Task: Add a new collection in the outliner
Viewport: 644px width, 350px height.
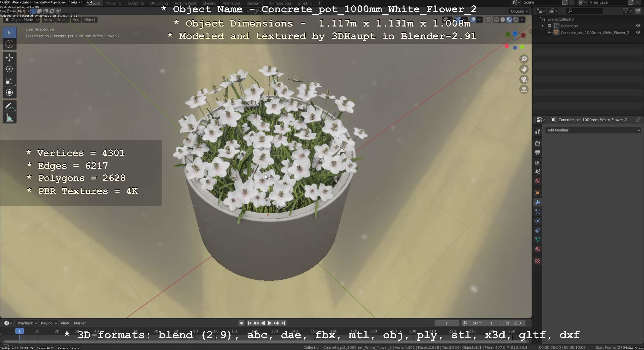Action: click(x=638, y=11)
